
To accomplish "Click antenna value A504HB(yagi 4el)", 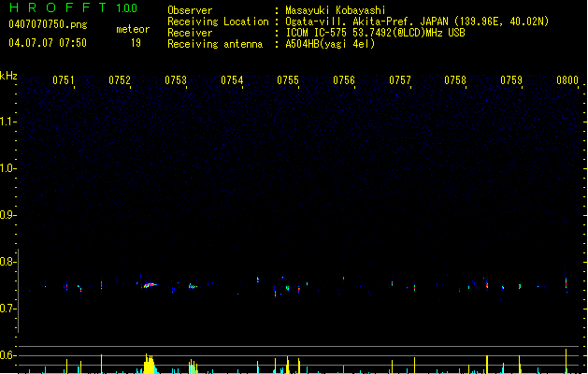I will point(330,44).
